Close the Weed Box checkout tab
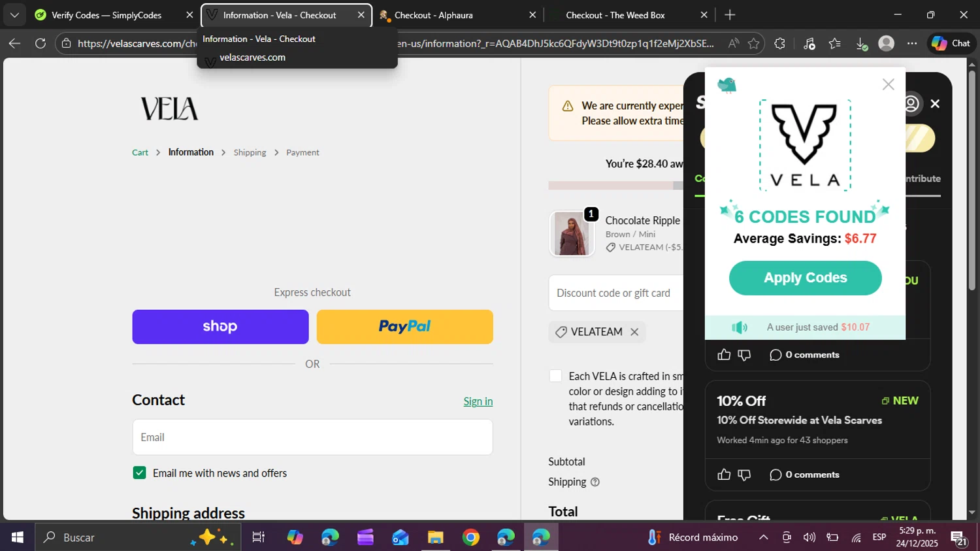 coord(704,15)
